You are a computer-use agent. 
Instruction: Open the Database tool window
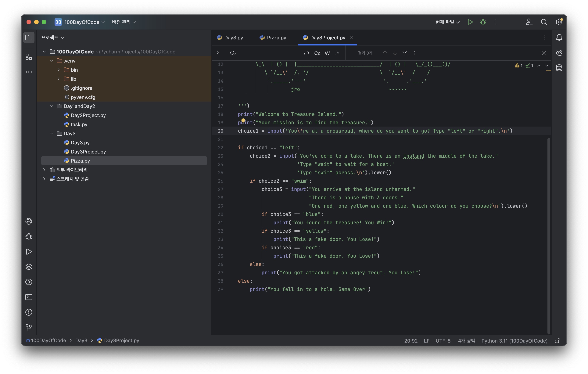click(559, 68)
